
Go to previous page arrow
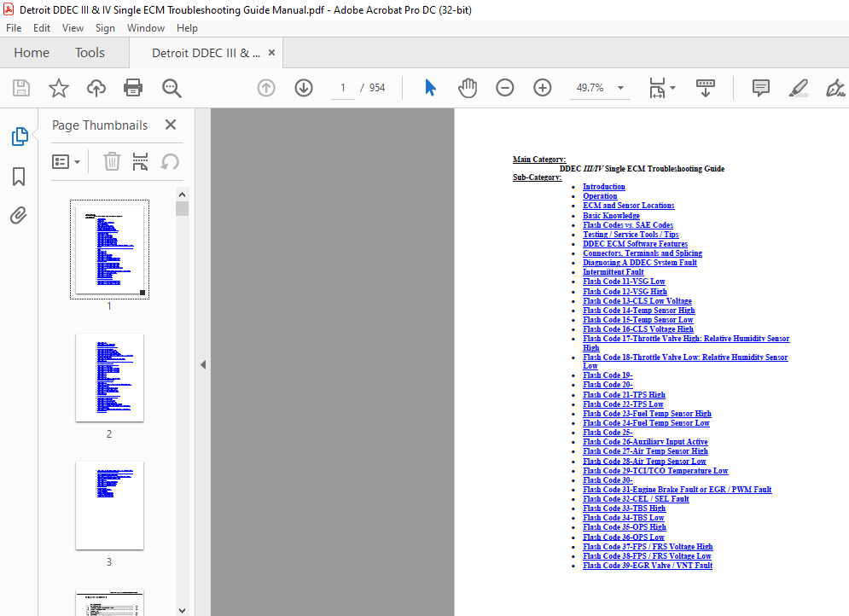[266, 88]
